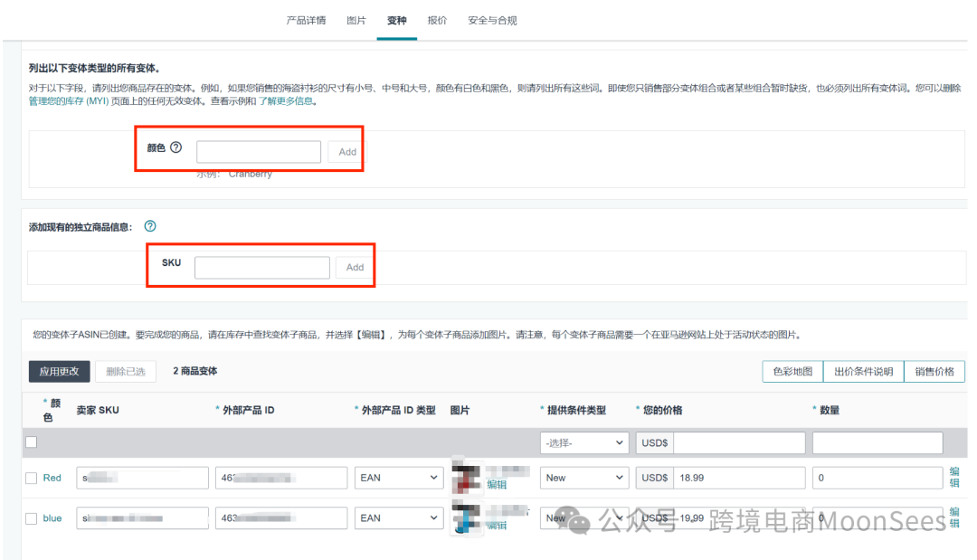Switch to the 安全与合规 tab

tap(492, 20)
